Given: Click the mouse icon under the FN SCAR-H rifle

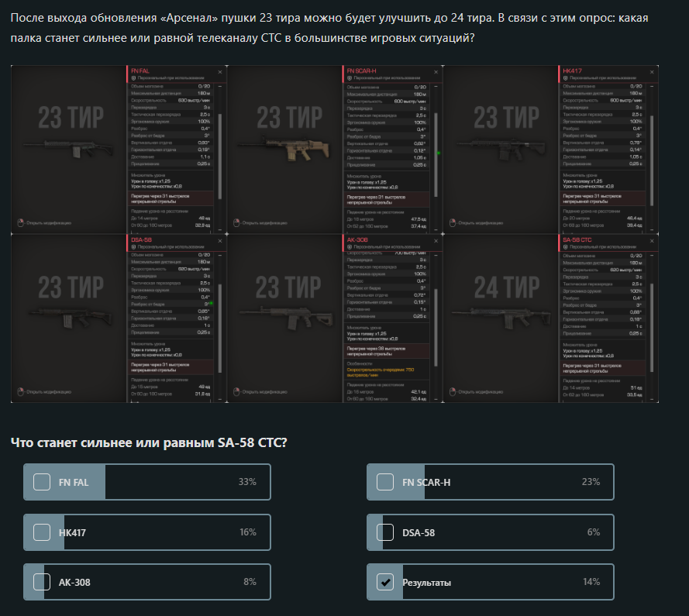Looking at the screenshot, I should coord(236,222).
